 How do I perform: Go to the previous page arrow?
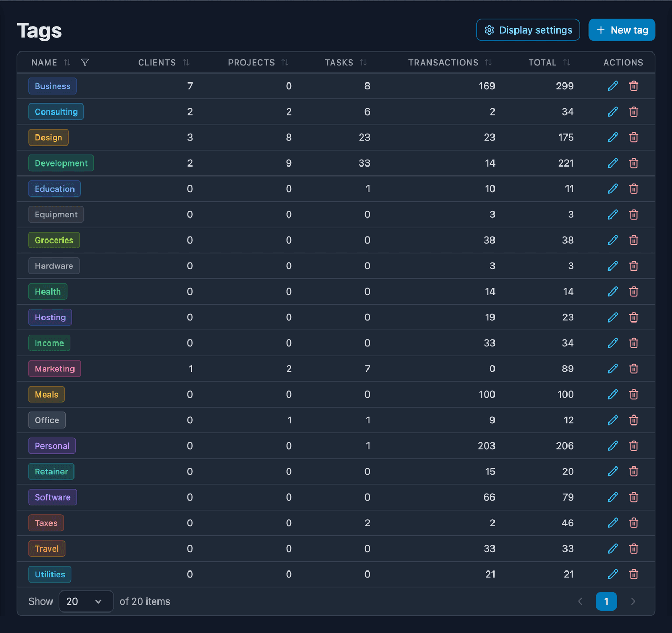(580, 601)
